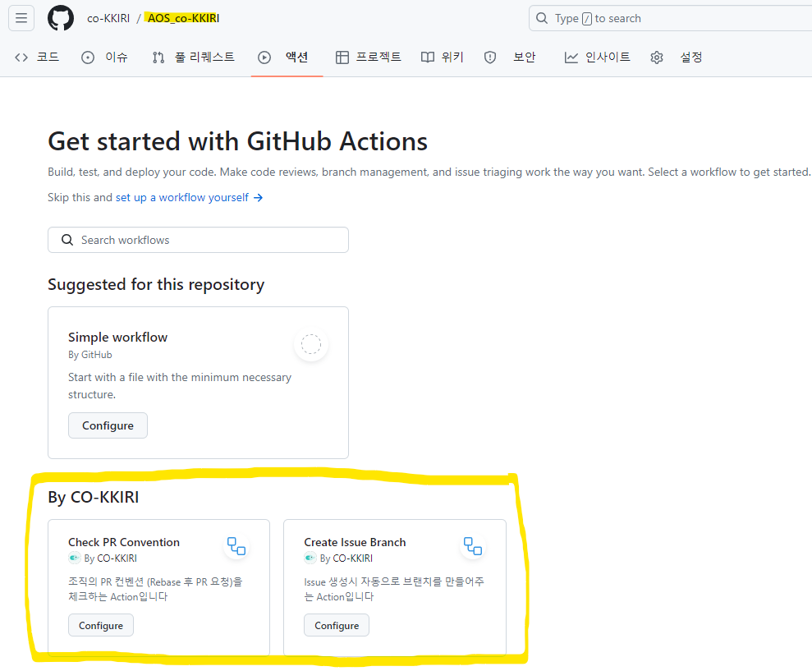Click the code brackets icon
This screenshot has height=671, width=812.
[21, 57]
